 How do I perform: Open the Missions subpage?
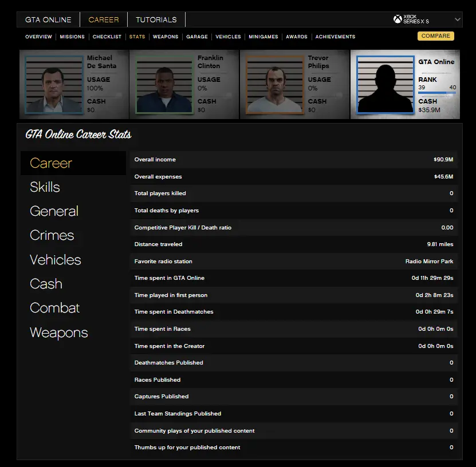point(72,37)
